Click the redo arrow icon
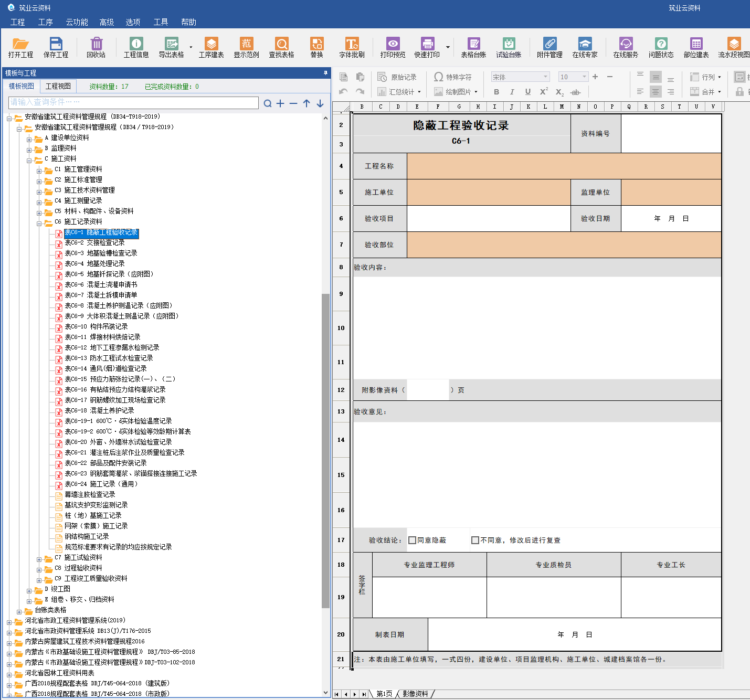 point(360,91)
